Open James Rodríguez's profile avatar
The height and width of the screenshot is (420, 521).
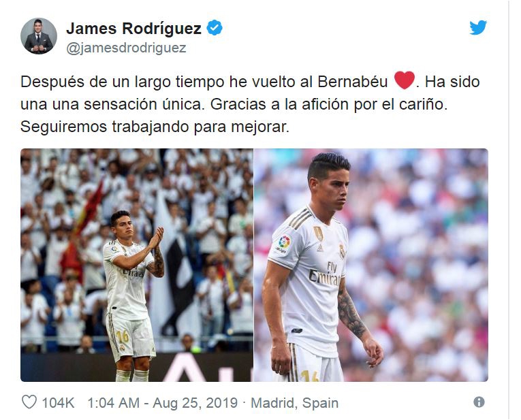click(39, 36)
